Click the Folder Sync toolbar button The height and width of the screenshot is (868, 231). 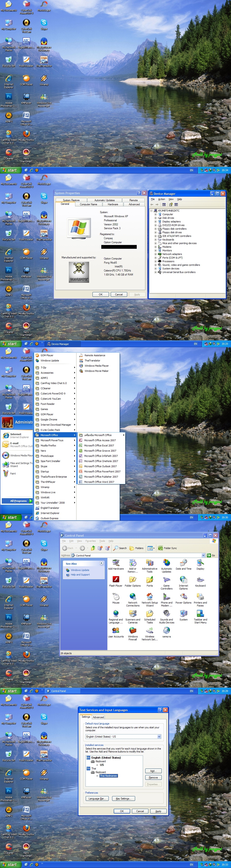click(167, 548)
